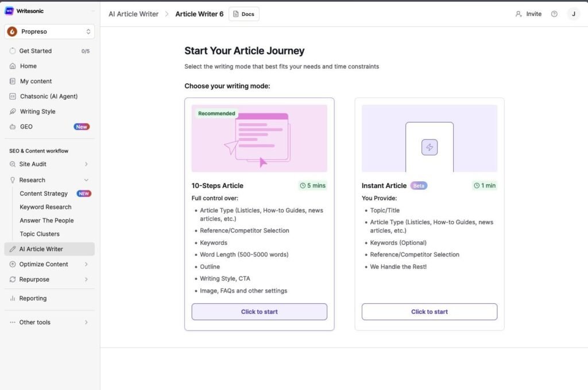Select AI Article Writer in sidebar

point(49,249)
